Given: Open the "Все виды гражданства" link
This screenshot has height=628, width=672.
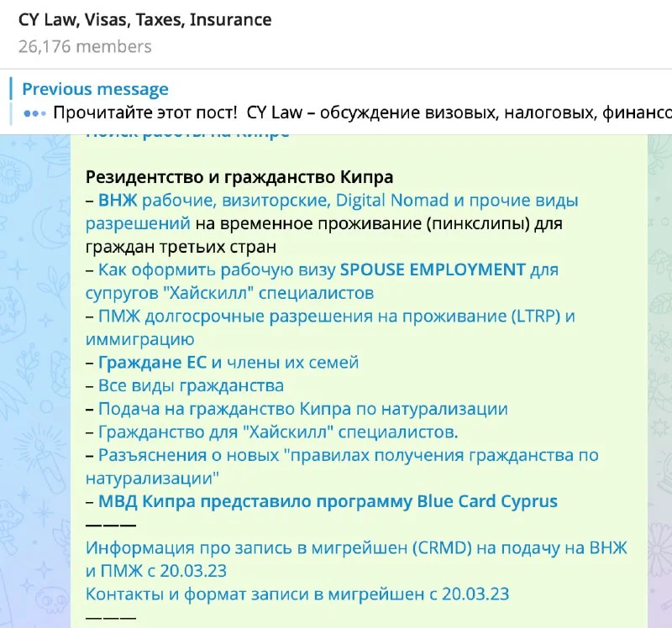Looking at the screenshot, I should click(x=191, y=385).
